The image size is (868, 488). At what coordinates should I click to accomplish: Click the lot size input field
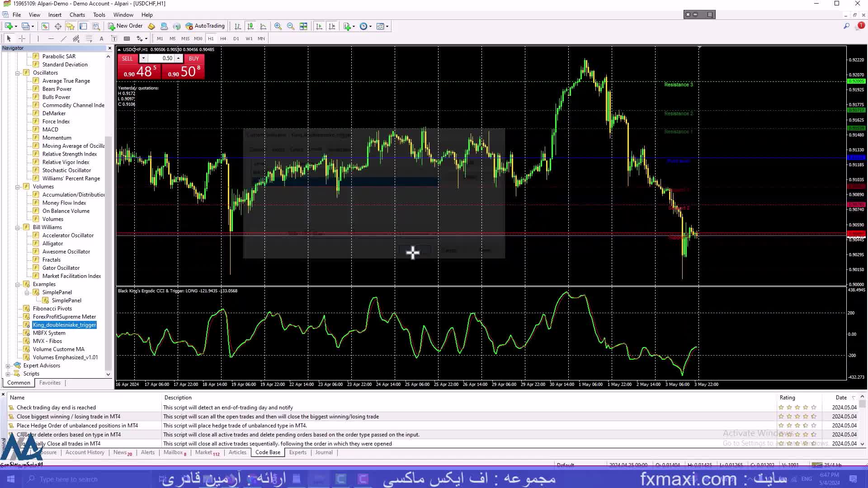pos(161,58)
